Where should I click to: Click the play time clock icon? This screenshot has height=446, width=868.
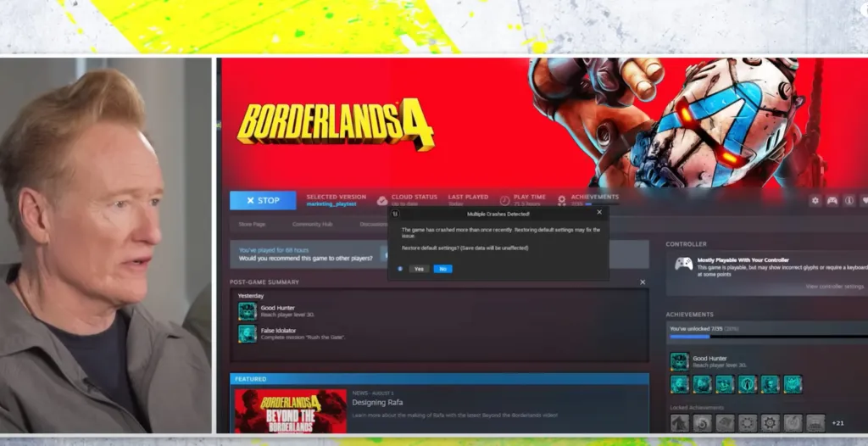(x=504, y=201)
